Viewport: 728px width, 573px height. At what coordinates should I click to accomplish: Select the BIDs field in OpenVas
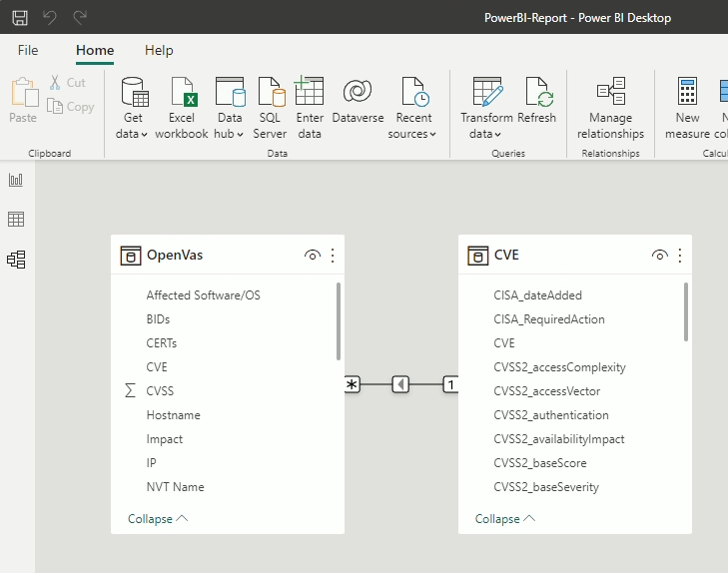(x=159, y=319)
